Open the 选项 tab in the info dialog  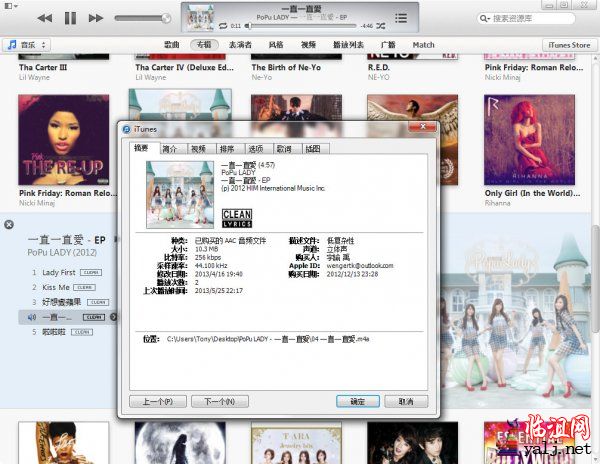pyautogui.click(x=255, y=148)
